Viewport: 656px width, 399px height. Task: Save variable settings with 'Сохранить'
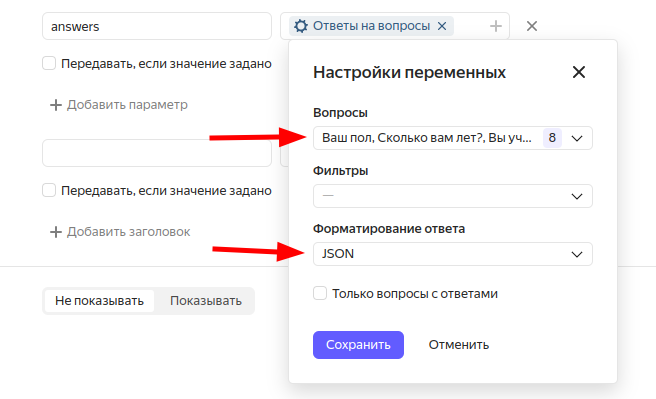click(358, 345)
